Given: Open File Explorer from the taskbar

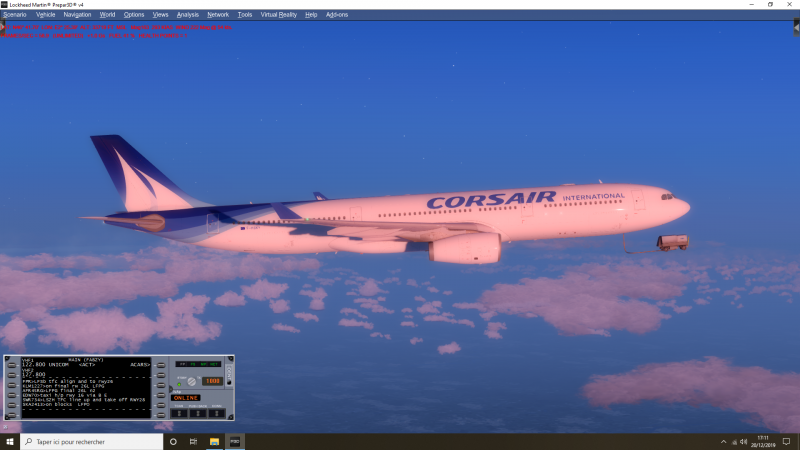Looking at the screenshot, I should click(x=214, y=442).
